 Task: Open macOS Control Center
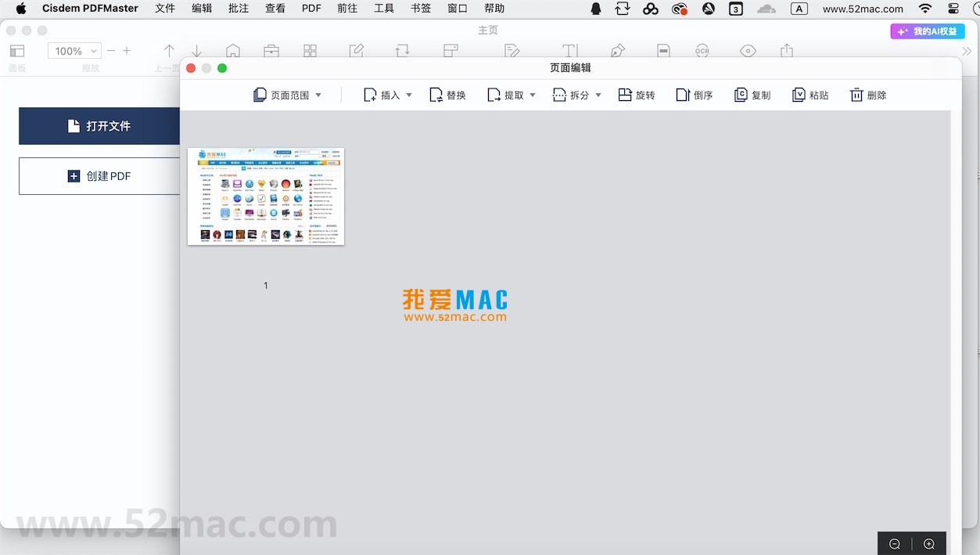click(953, 9)
